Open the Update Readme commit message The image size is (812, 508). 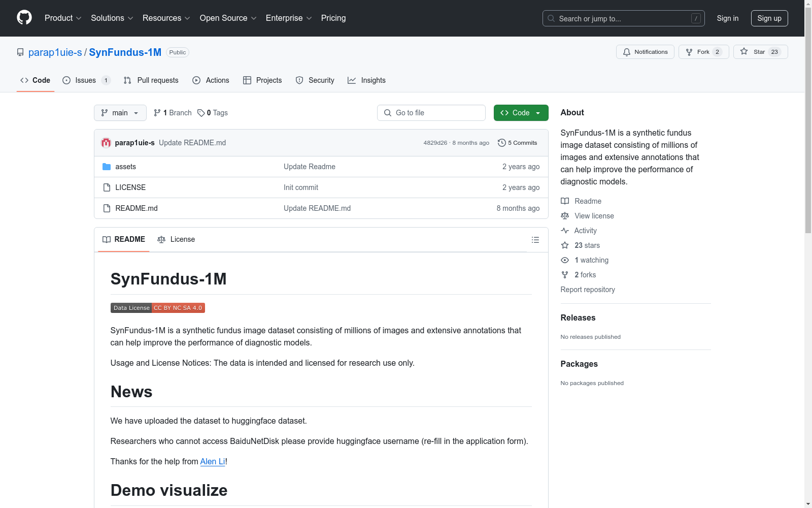(310, 167)
